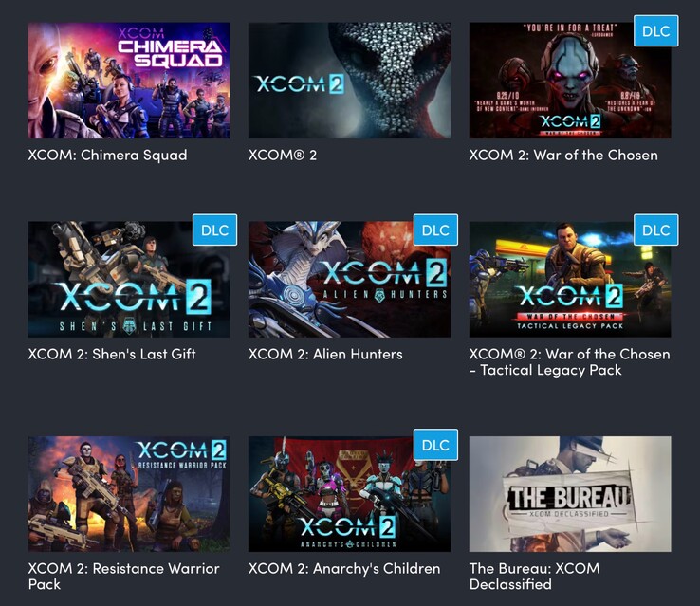Viewport: 700px width, 606px height.
Task: Click the DLC badge on Anarchy's Children
Action: coord(435,445)
